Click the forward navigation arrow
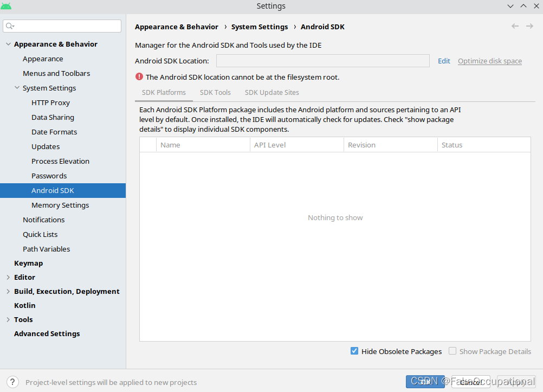 [x=529, y=26]
